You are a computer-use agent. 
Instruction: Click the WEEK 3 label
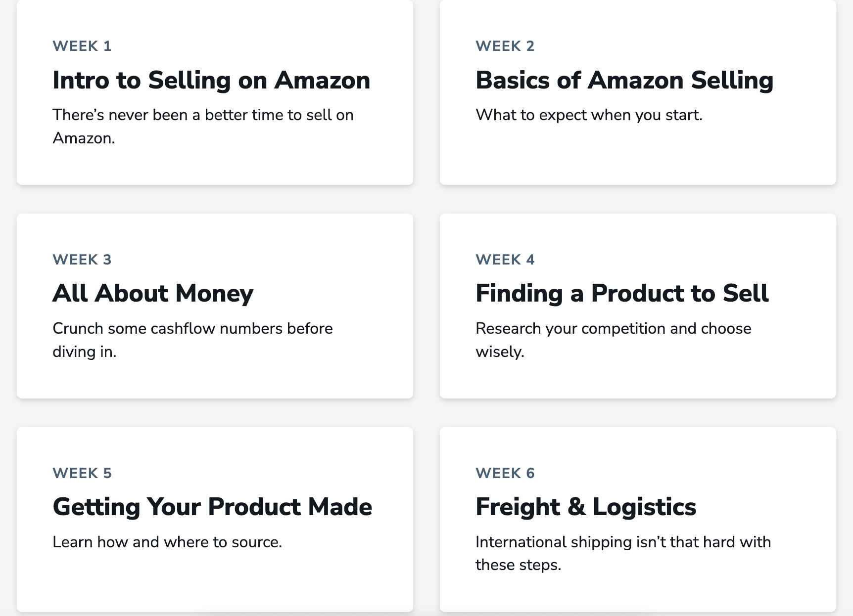pos(82,260)
